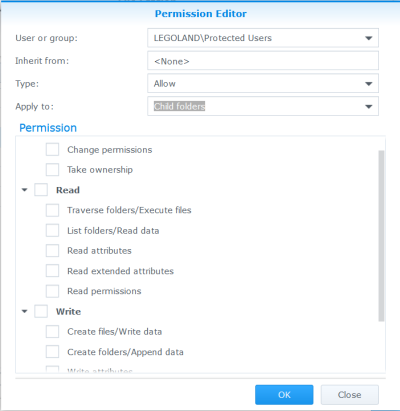Open the Type dropdown showing Allow
The width and height of the screenshot is (400, 411).
coord(263,83)
